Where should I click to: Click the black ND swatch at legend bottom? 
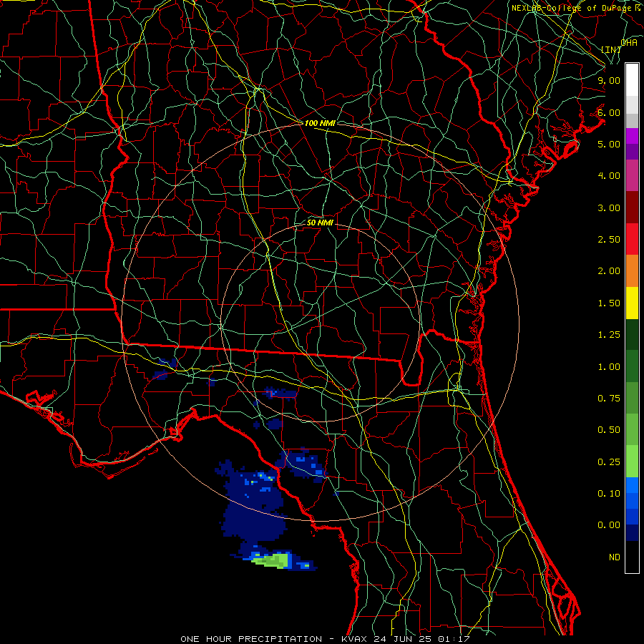632,557
